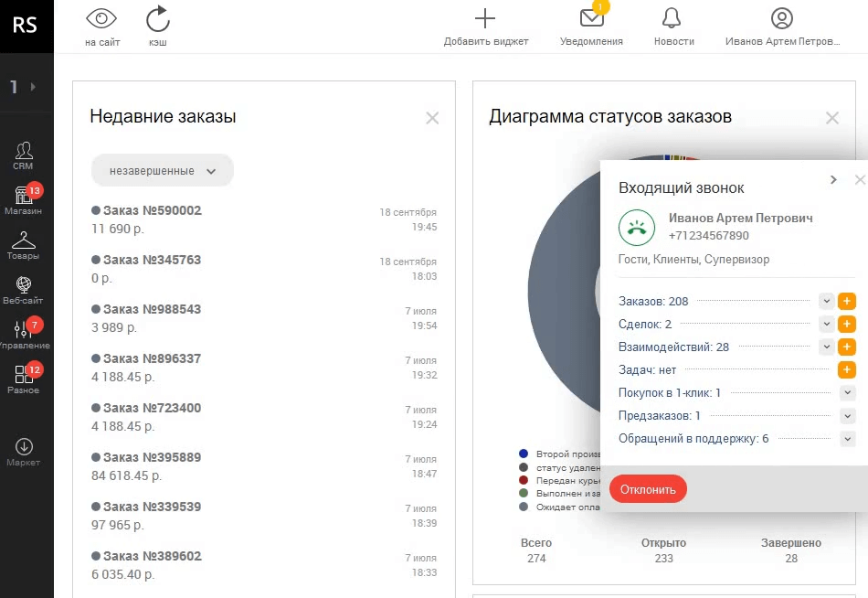Screen dimensions: 868x598
Task: Open order Заказ №590002
Action: click(152, 210)
